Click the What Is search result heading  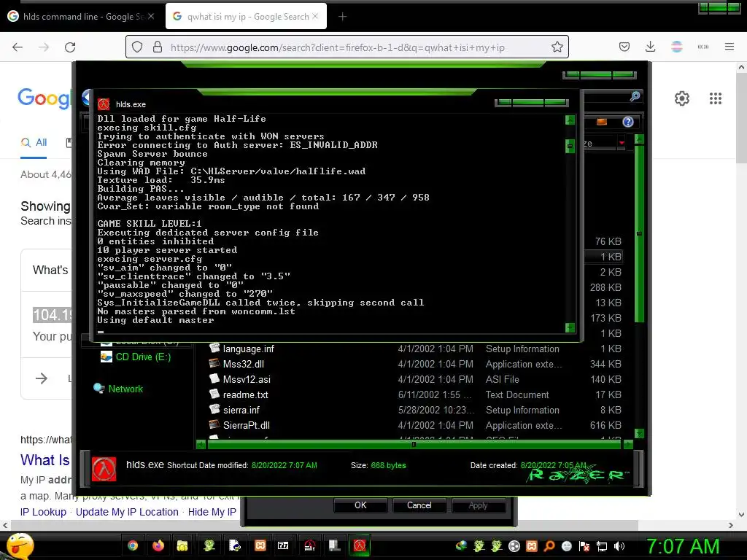tap(45, 460)
